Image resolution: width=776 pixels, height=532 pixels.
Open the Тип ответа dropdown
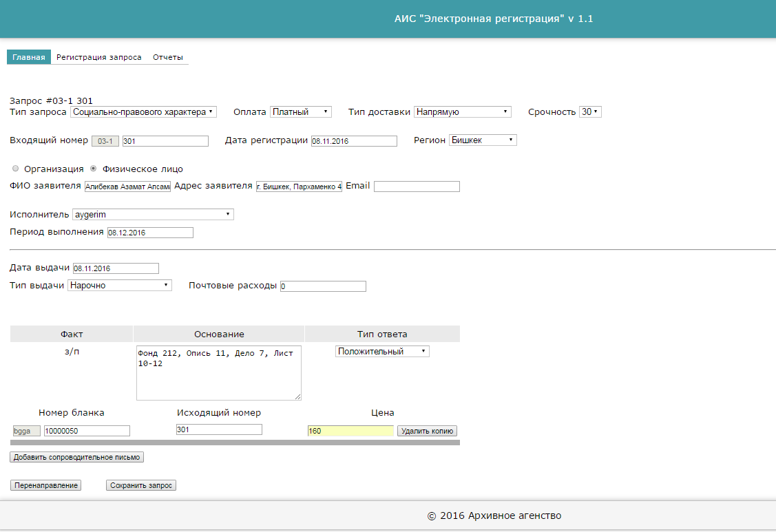pyautogui.click(x=382, y=352)
